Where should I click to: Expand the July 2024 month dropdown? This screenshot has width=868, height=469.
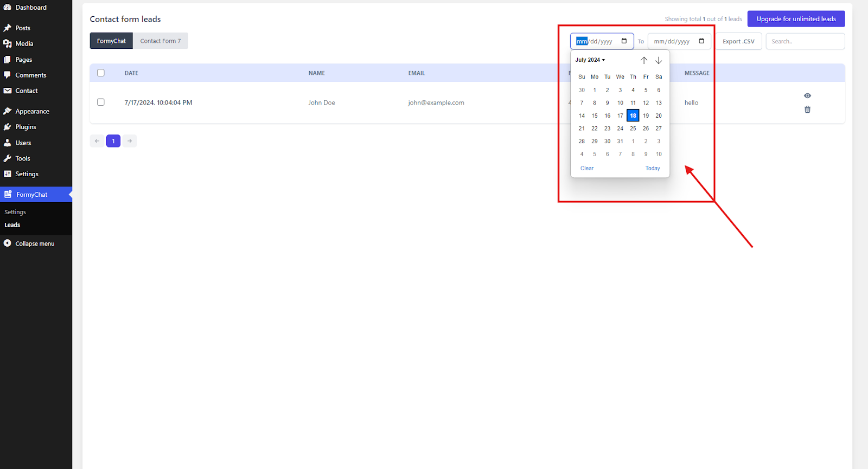(590, 60)
